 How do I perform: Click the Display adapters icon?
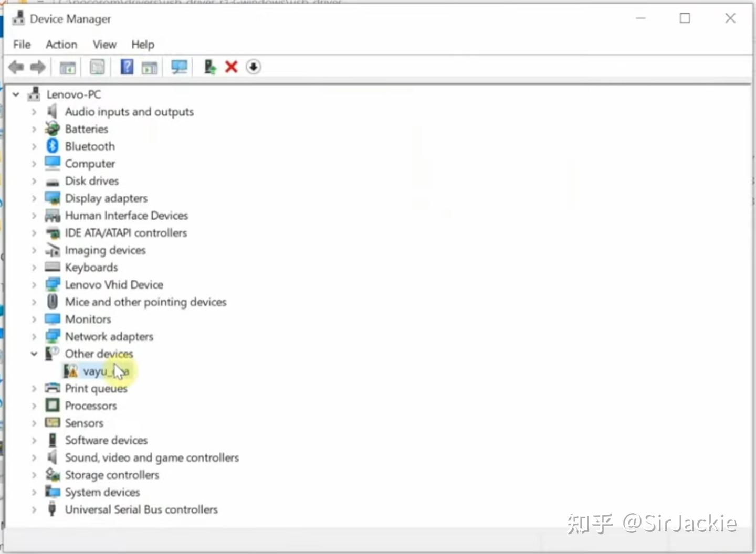click(x=52, y=198)
